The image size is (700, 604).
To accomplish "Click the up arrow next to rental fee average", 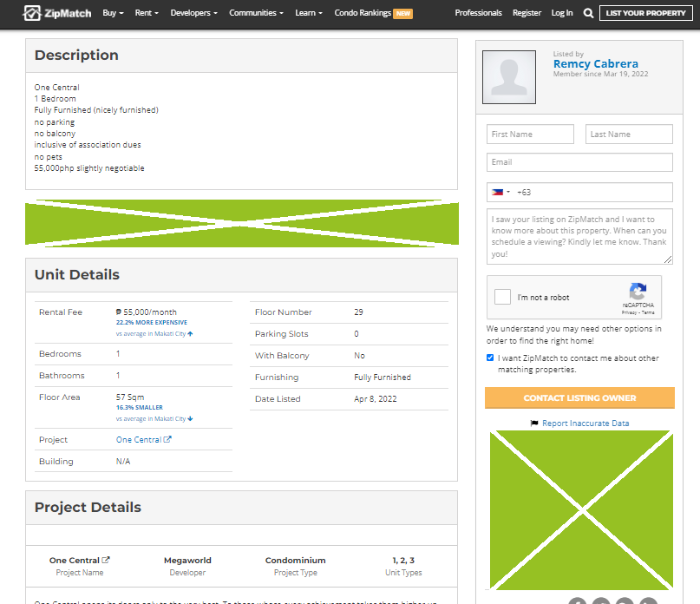I will (190, 333).
